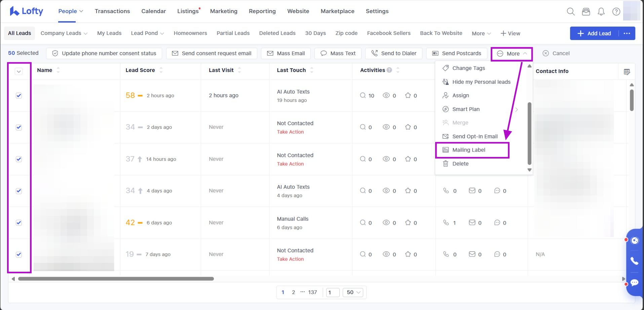Viewport: 644px width, 310px height.
Task: Click the floating phone dialer icon
Action: point(634,261)
